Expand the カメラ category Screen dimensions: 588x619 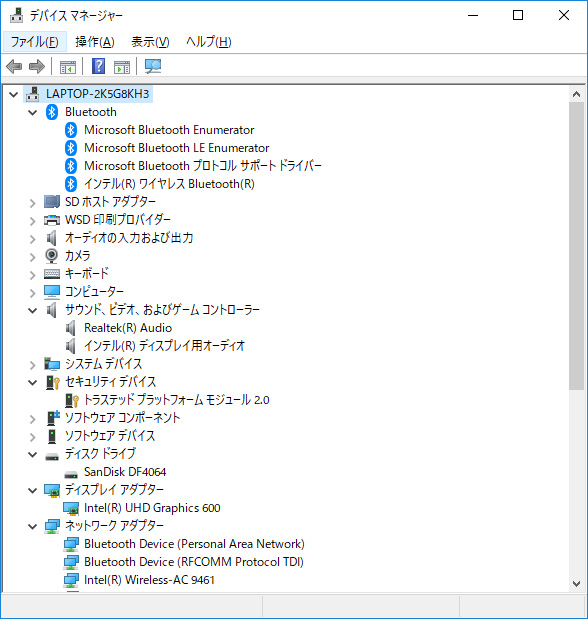click(33, 257)
